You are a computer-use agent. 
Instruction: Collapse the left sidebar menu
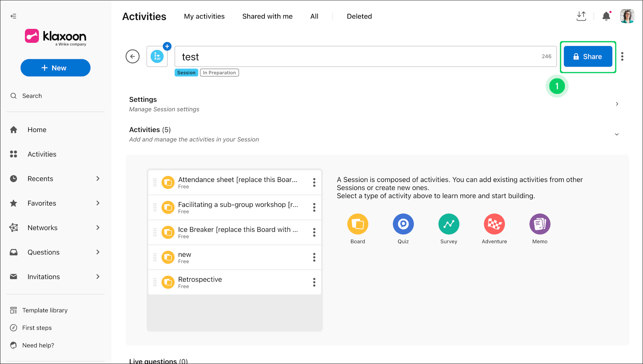coord(14,16)
